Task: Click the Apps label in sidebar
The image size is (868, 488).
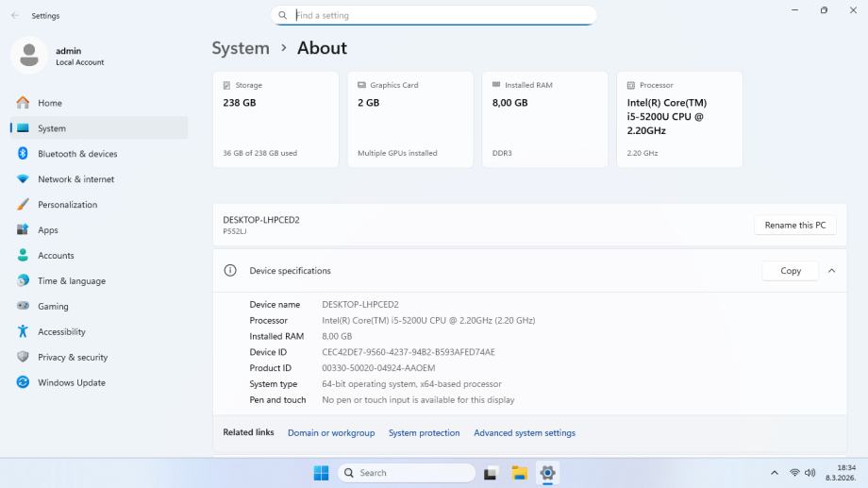Action: (x=47, y=230)
